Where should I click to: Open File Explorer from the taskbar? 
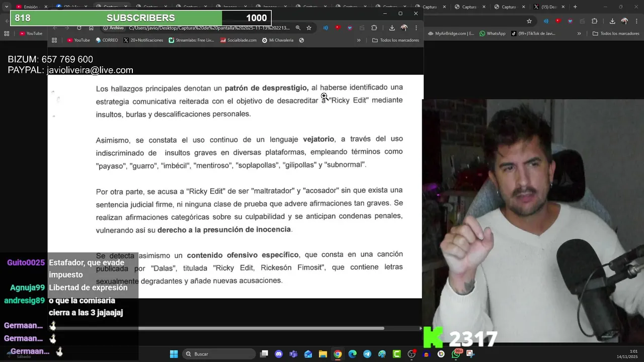click(323, 354)
